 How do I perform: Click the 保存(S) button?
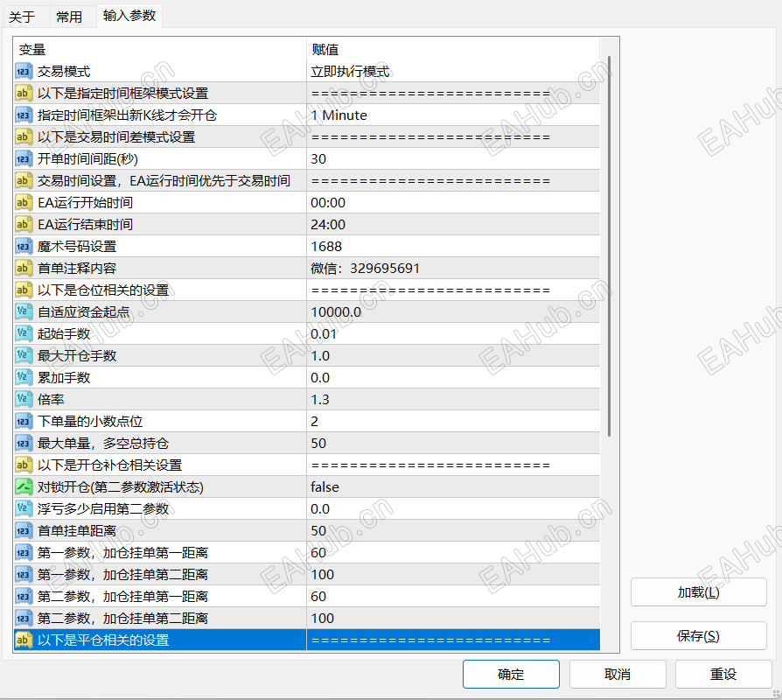pyautogui.click(x=698, y=635)
